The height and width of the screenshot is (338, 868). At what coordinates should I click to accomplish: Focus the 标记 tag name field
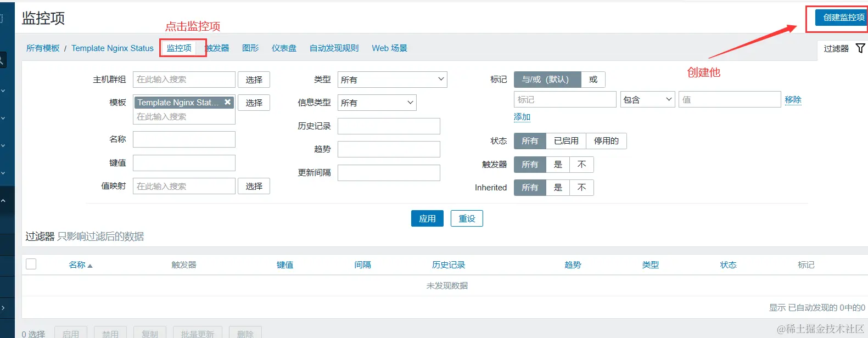tap(565, 99)
